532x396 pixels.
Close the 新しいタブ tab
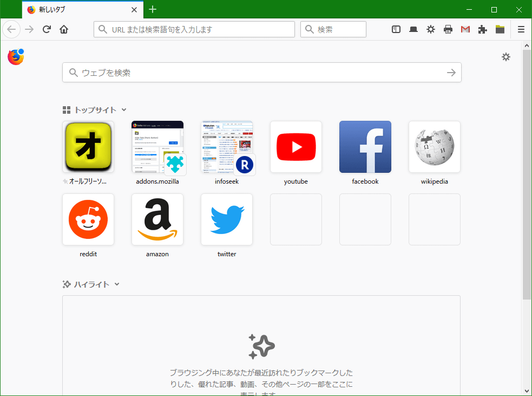pyautogui.click(x=134, y=10)
